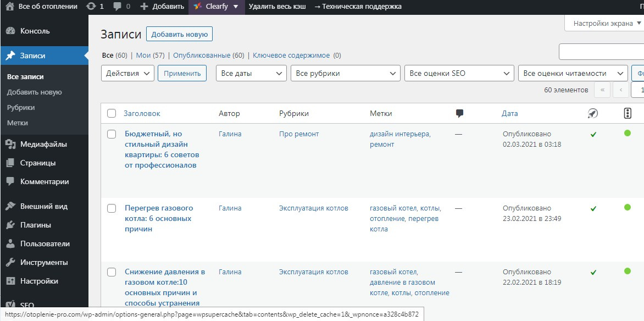Show Опубликованные posts filter

202,56
